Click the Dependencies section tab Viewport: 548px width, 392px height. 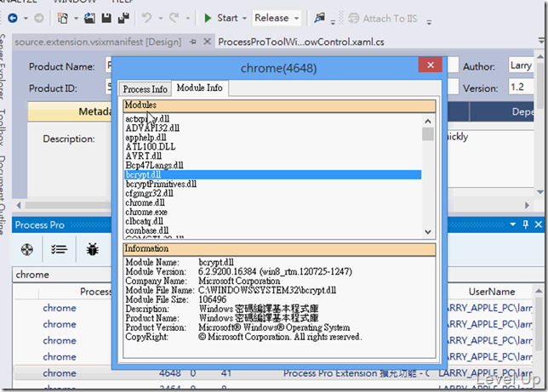coord(502,111)
